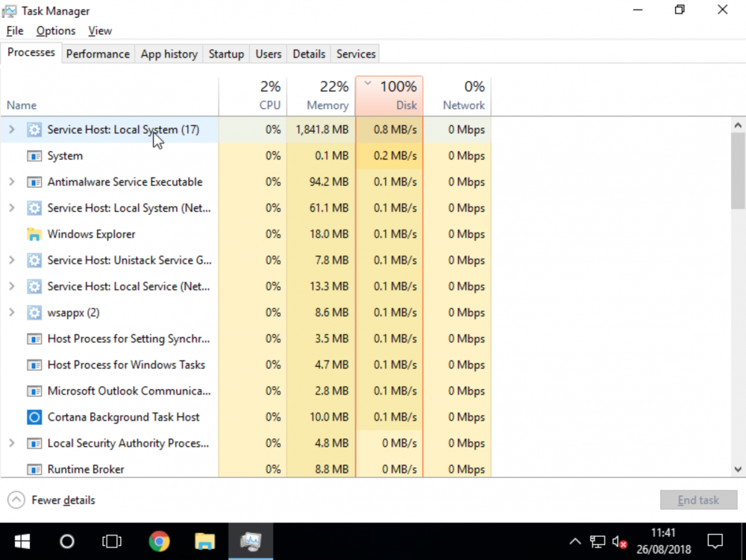Screen dimensions: 746x560
Task: Sort processes by Network column header
Action: [x=457, y=96]
